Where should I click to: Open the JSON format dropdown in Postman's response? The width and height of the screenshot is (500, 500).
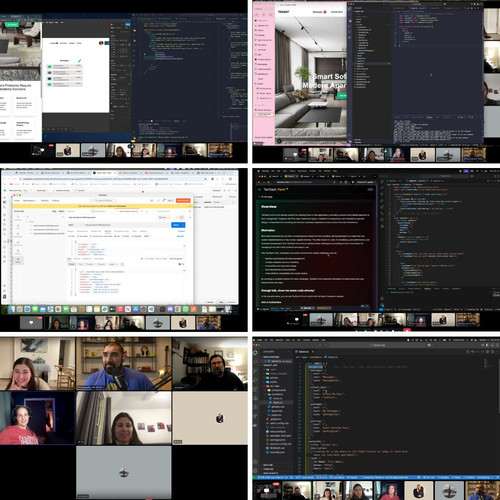coord(113,264)
